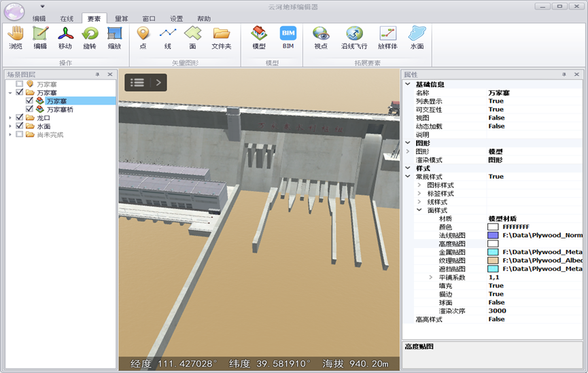
Task: Expand the 龙口 tree node
Action: pos(10,118)
